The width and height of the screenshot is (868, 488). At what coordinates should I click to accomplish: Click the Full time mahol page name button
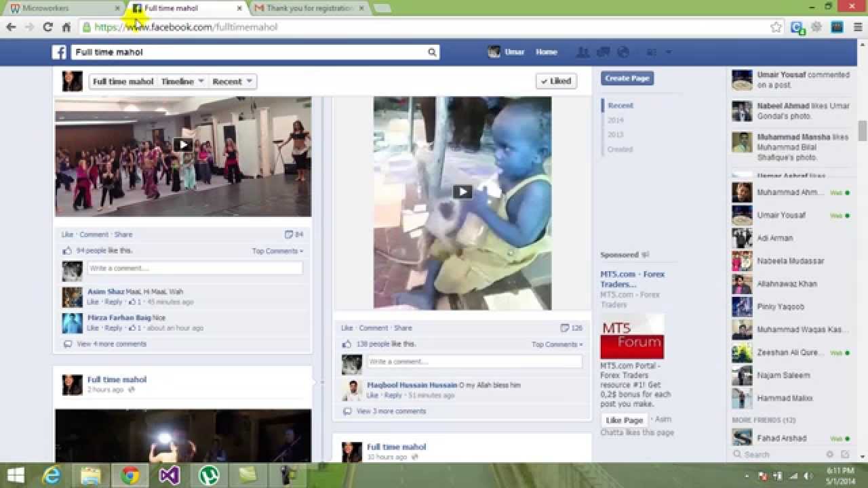(123, 81)
